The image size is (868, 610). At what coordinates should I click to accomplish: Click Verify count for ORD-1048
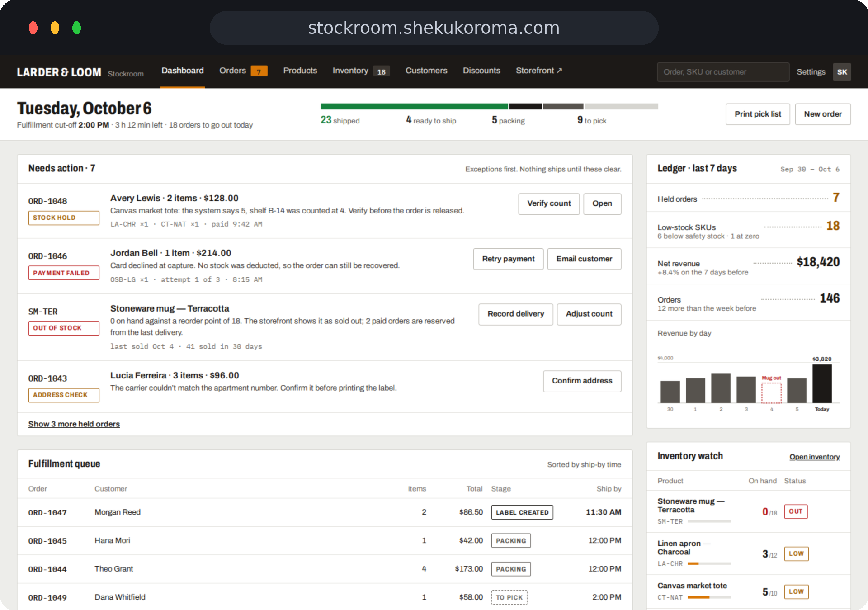pos(549,204)
